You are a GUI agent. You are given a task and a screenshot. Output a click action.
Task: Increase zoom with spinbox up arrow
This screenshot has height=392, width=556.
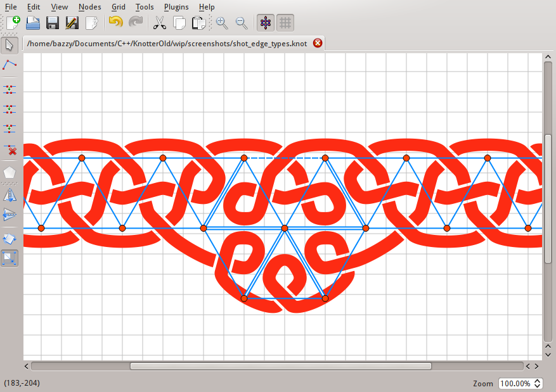[538, 381]
